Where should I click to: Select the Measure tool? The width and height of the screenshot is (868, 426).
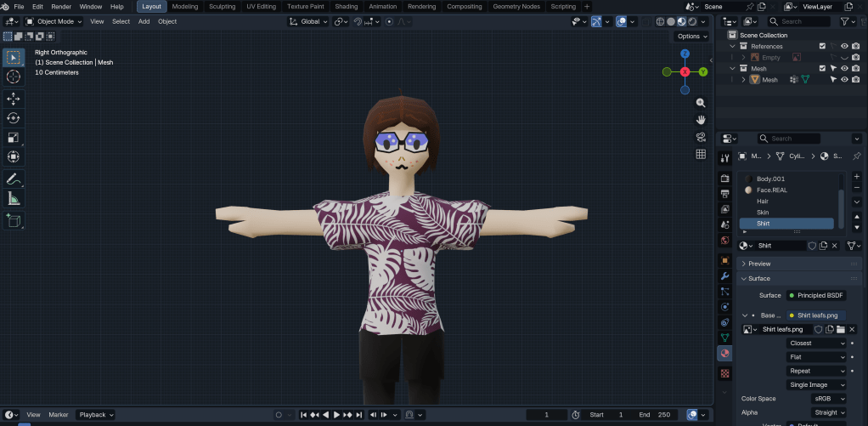click(14, 199)
